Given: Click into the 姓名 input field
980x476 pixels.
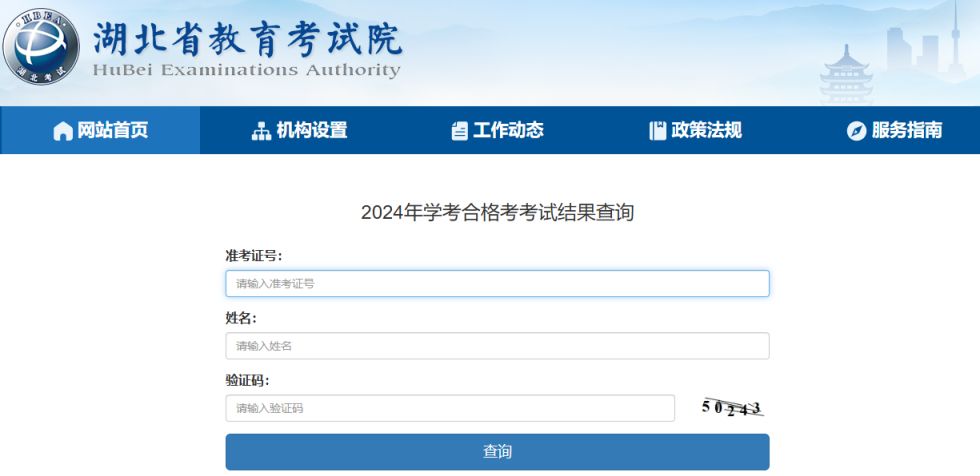Looking at the screenshot, I should (498, 346).
